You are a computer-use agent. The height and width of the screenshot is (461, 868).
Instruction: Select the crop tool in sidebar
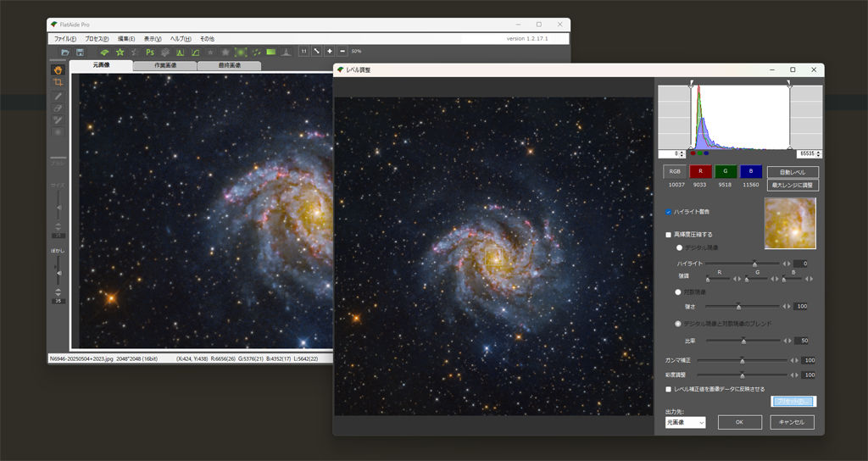pyautogui.click(x=58, y=83)
